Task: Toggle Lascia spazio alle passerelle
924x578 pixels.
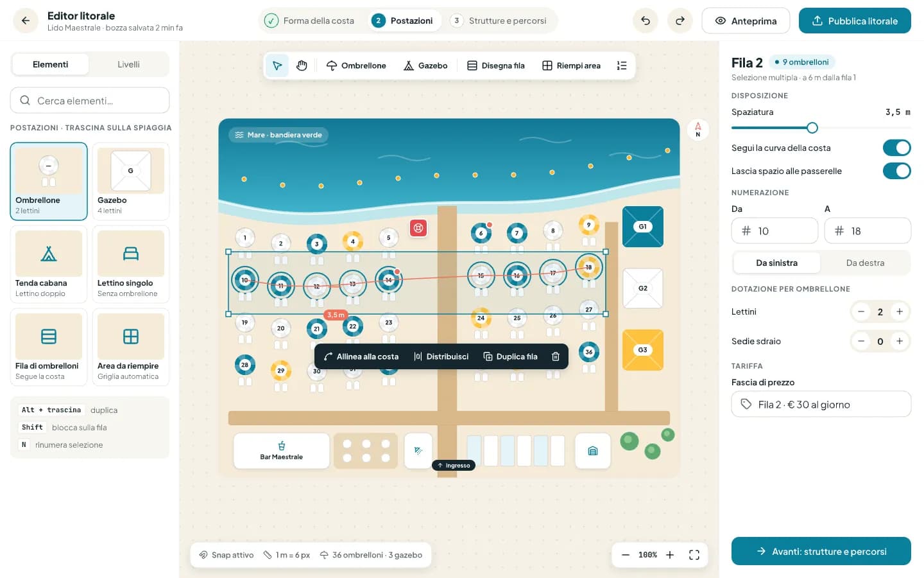Action: click(x=896, y=171)
